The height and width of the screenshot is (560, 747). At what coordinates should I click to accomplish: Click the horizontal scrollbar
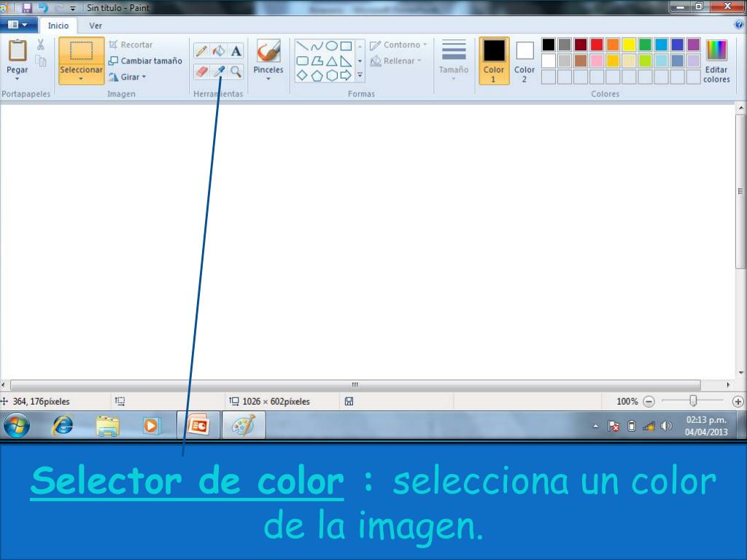coord(355,384)
